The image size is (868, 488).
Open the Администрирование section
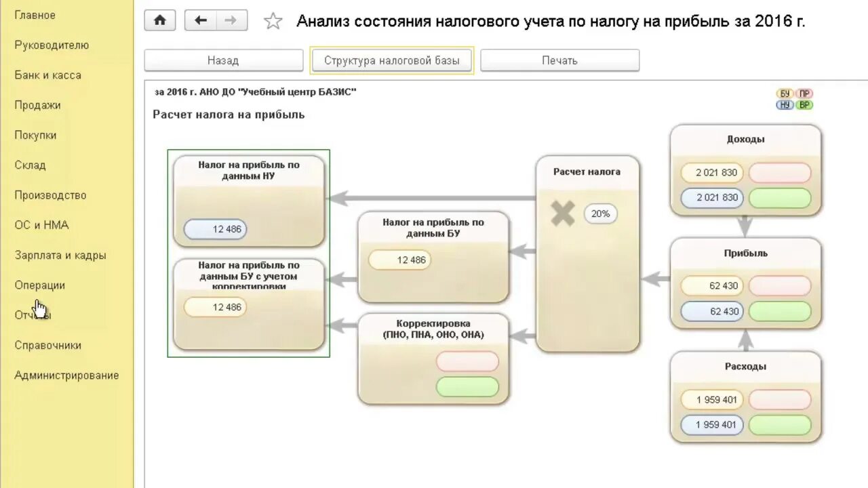click(66, 375)
